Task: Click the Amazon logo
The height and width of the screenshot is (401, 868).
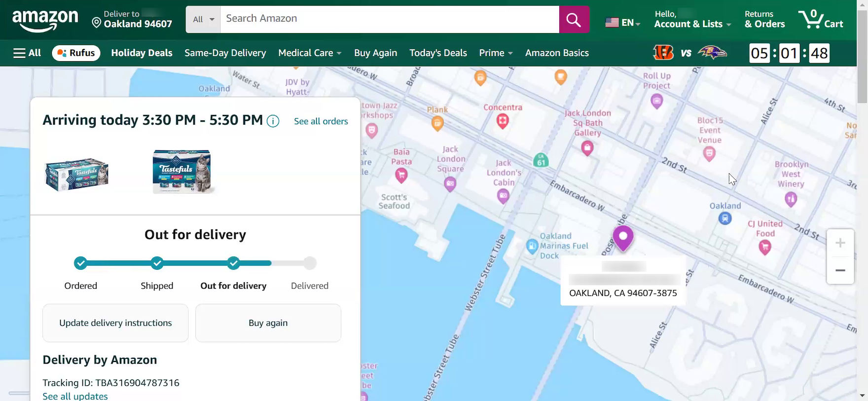Action: [x=45, y=21]
